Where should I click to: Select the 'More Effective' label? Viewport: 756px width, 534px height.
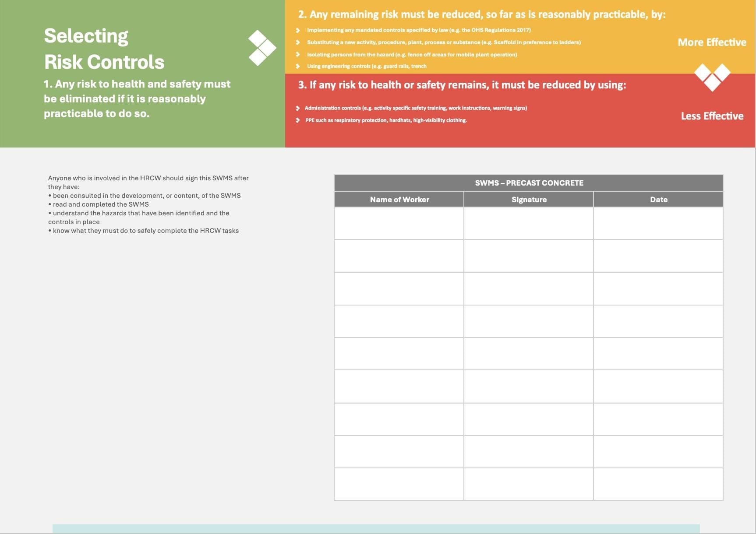pyautogui.click(x=712, y=42)
